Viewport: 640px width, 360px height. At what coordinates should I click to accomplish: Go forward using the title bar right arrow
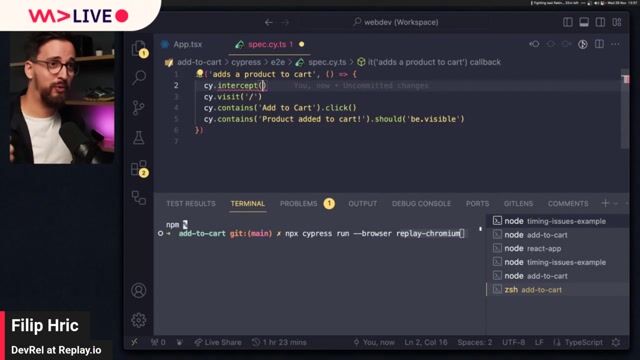coord(285,22)
